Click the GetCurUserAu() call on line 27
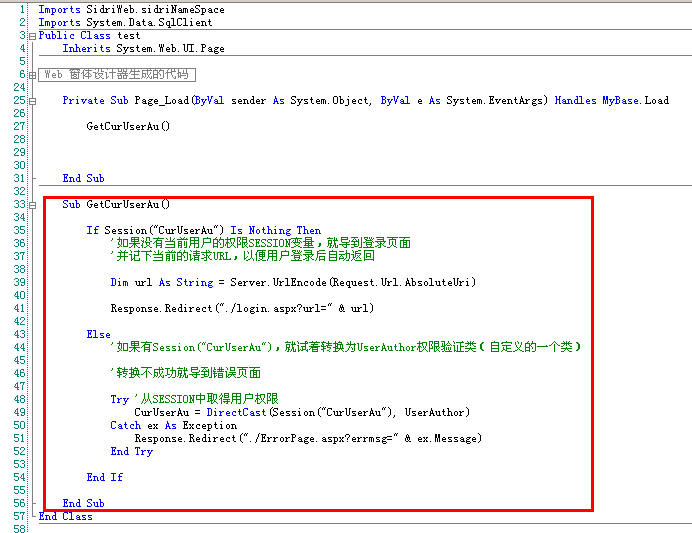692x533 pixels. [128, 126]
